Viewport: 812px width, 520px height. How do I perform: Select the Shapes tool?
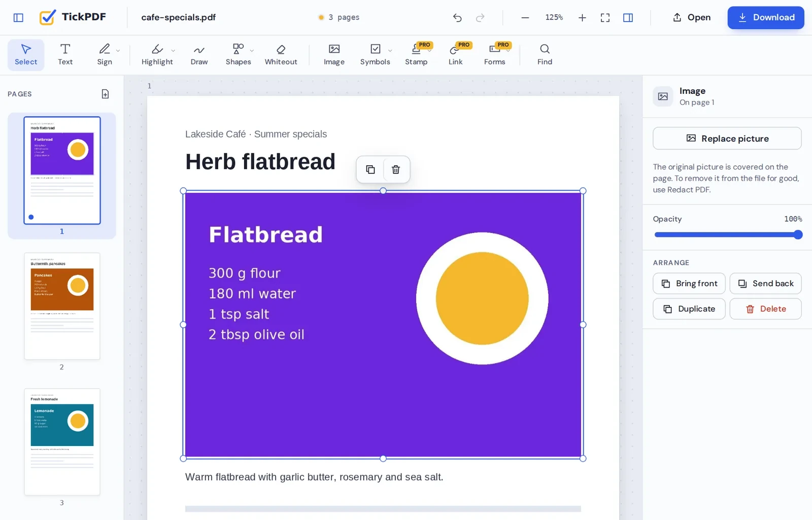(238, 55)
